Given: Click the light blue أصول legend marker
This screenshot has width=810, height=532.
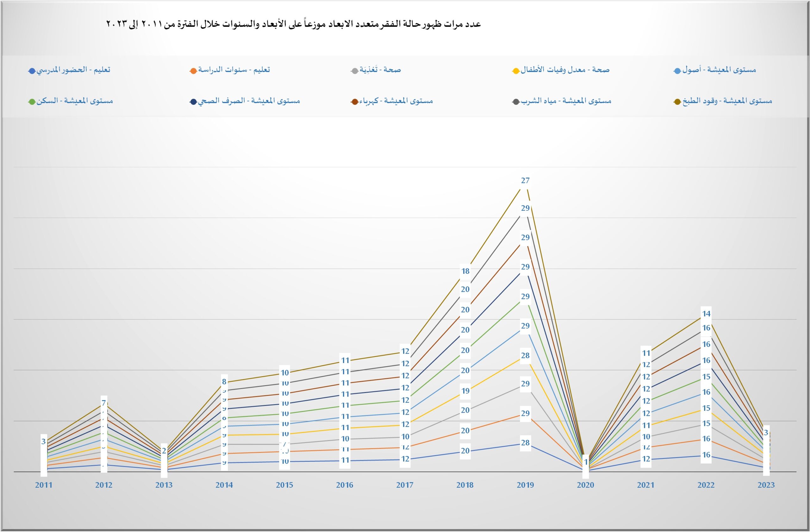Looking at the screenshot, I should [x=677, y=72].
